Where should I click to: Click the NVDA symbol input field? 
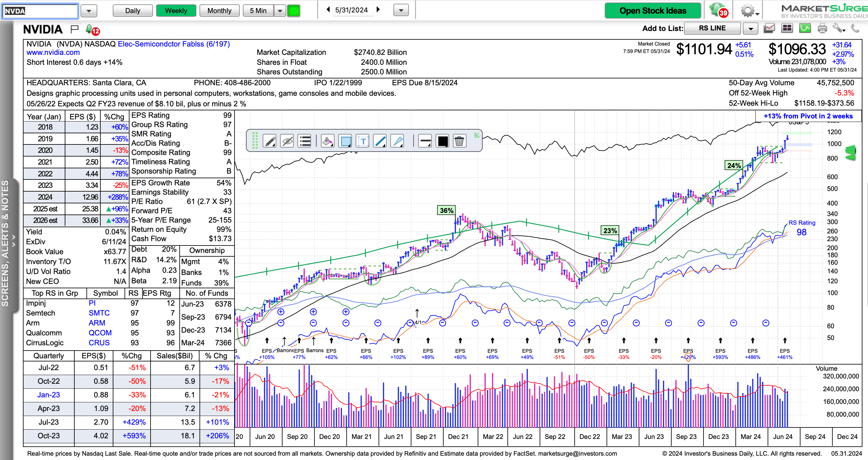(x=40, y=11)
